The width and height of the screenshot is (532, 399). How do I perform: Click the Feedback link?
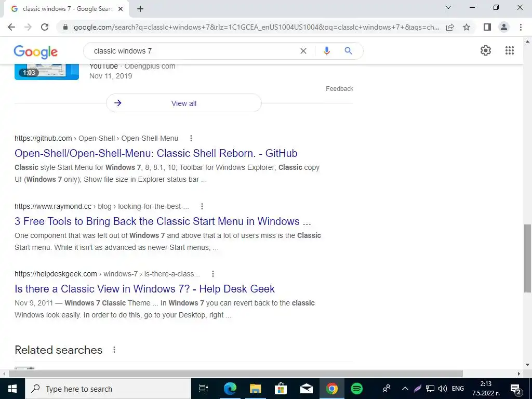pos(339,89)
